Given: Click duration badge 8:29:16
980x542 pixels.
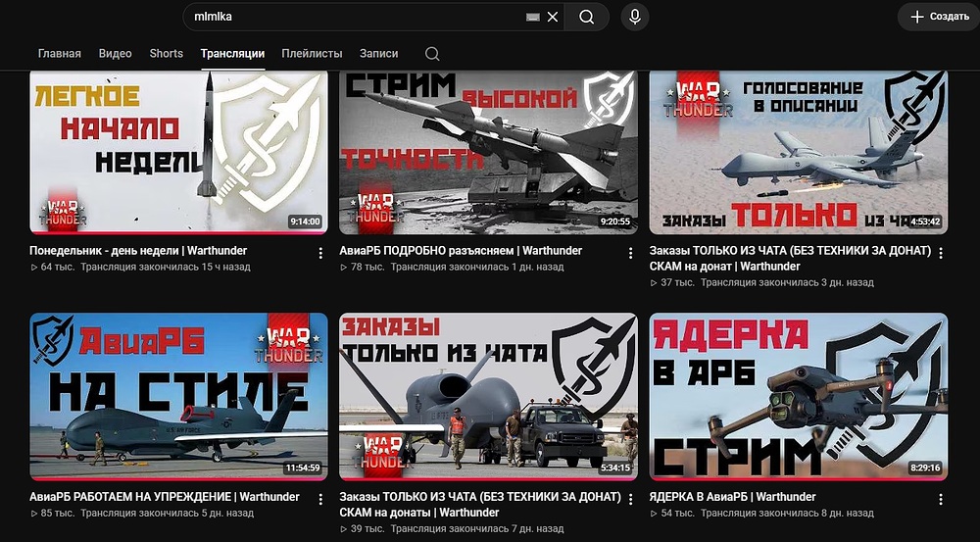Looking at the screenshot, I should pyautogui.click(x=925, y=468).
